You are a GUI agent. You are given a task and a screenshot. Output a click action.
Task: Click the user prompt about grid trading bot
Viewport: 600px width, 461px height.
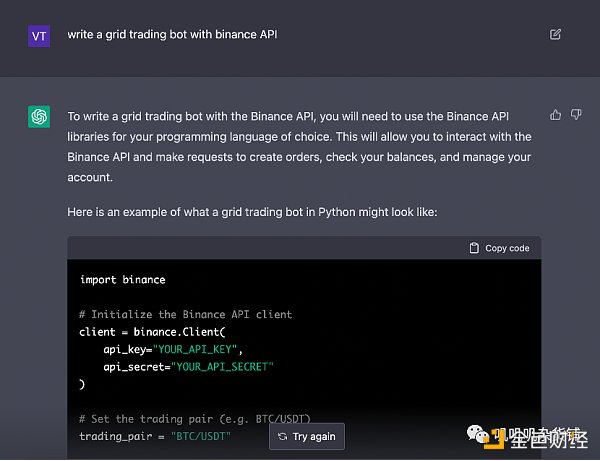[x=172, y=34]
